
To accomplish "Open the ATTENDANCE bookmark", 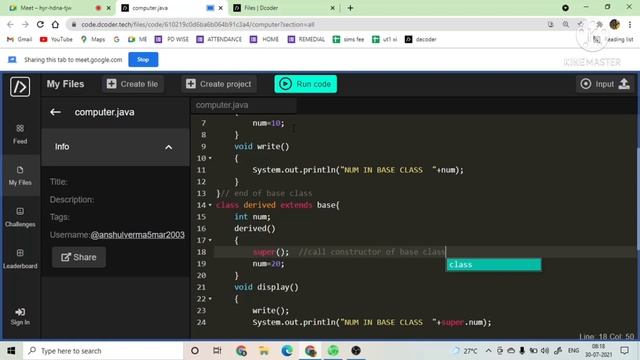I will click(219, 39).
